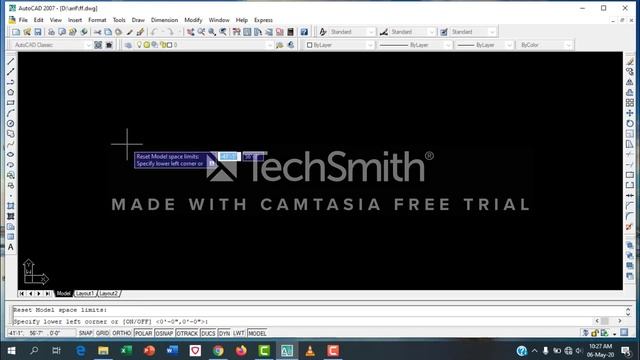The height and width of the screenshot is (360, 640).
Task: Select the Revision Cloud tool
Action: (x=11, y=134)
